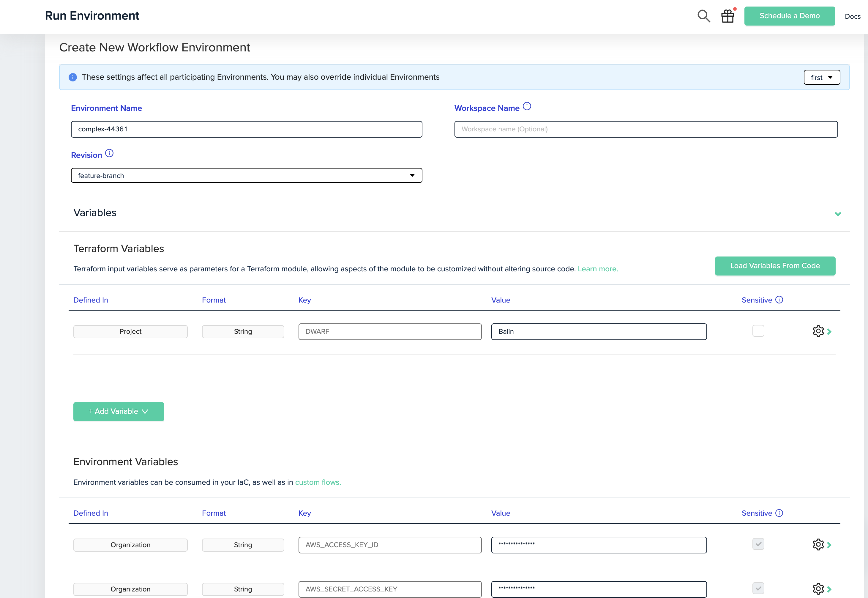Open the 'first' environment selector dropdown

(822, 77)
